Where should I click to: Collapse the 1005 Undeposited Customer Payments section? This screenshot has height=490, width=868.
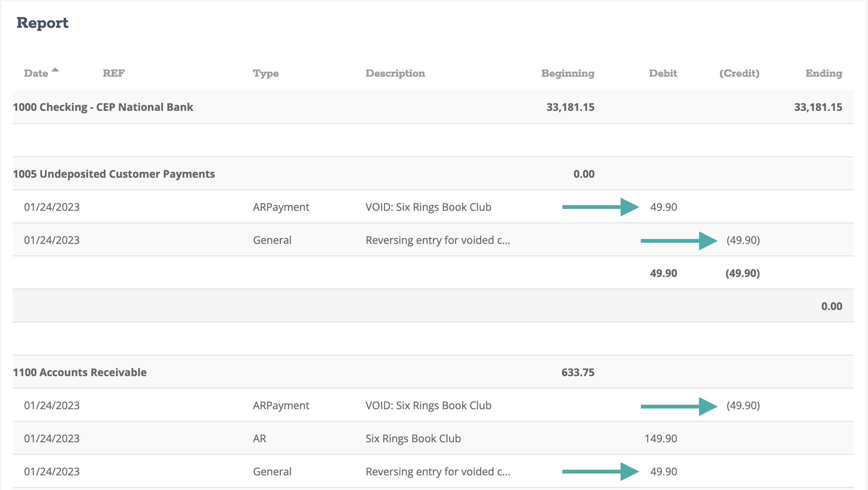point(114,174)
